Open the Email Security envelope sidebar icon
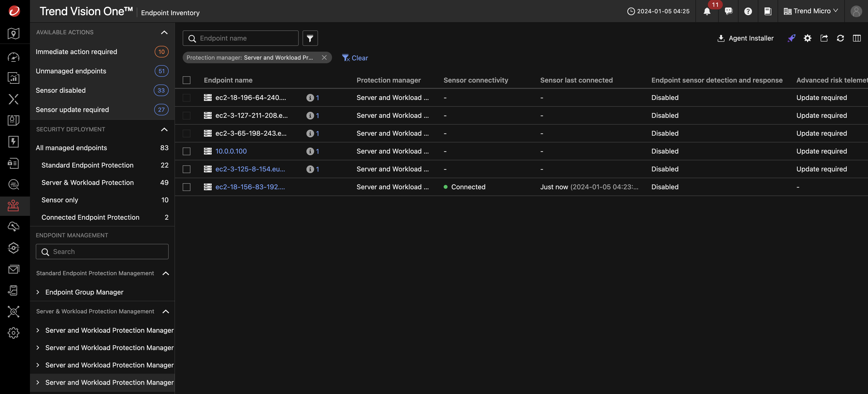The height and width of the screenshot is (394, 868). [14, 269]
